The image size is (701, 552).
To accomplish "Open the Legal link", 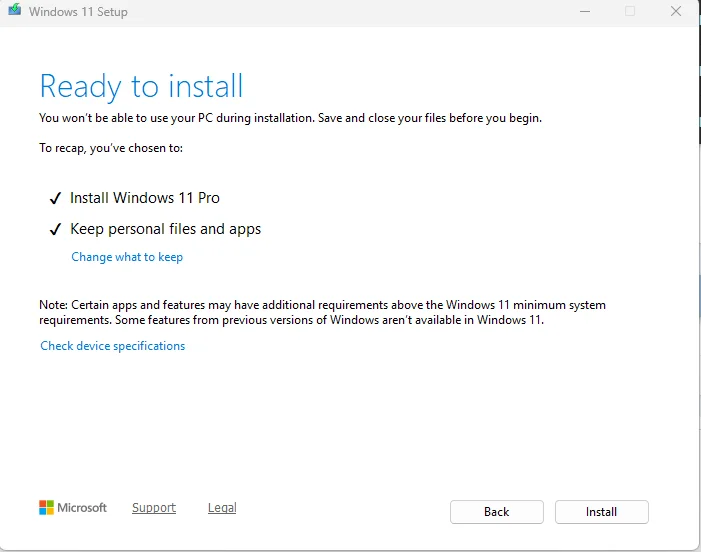I will (222, 508).
